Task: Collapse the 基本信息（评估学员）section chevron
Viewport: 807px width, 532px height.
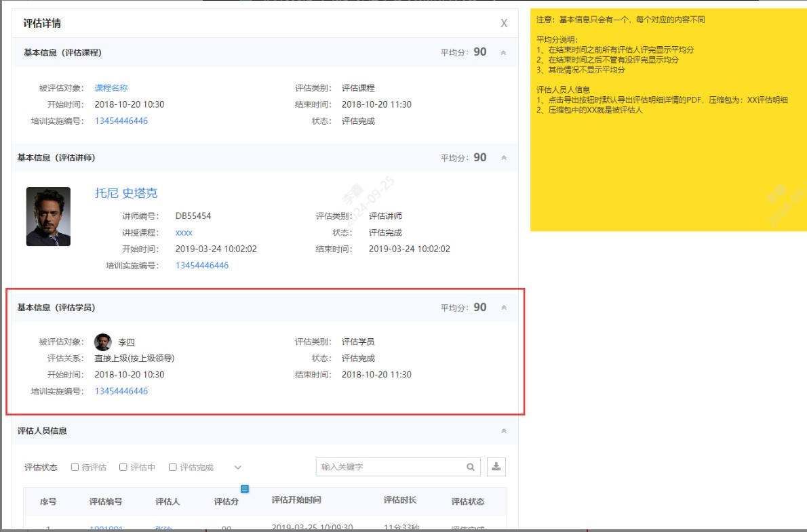Action: pos(503,307)
